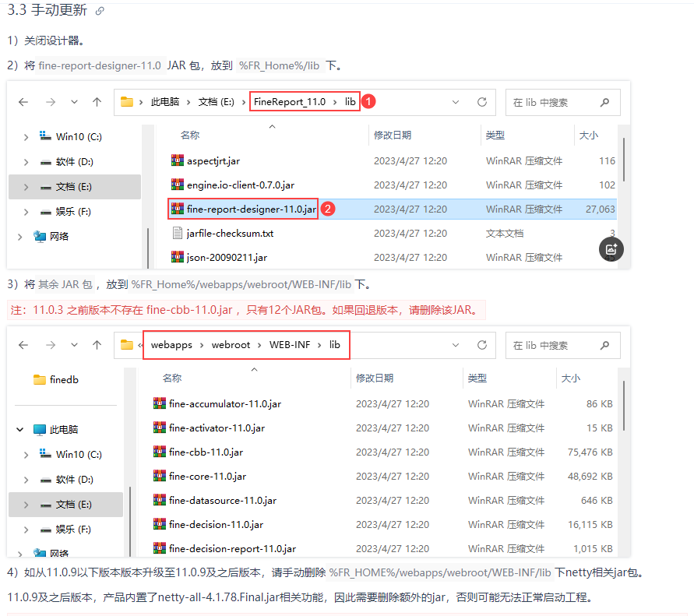Viewport: 694px width, 616px height.
Task: Click the fine-accumulator-11.0.jar archive icon
Action: coord(160,403)
